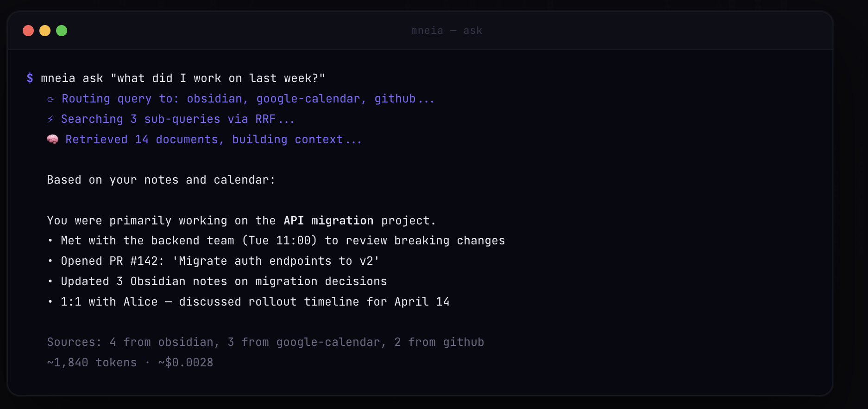Click the backend team meeting bullet
Screen dimensions: 868x409
pyautogui.click(x=283, y=241)
